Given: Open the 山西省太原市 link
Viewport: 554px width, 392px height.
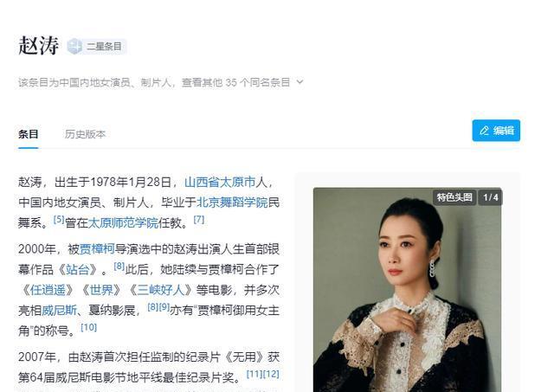Looking at the screenshot, I should pos(220,183).
